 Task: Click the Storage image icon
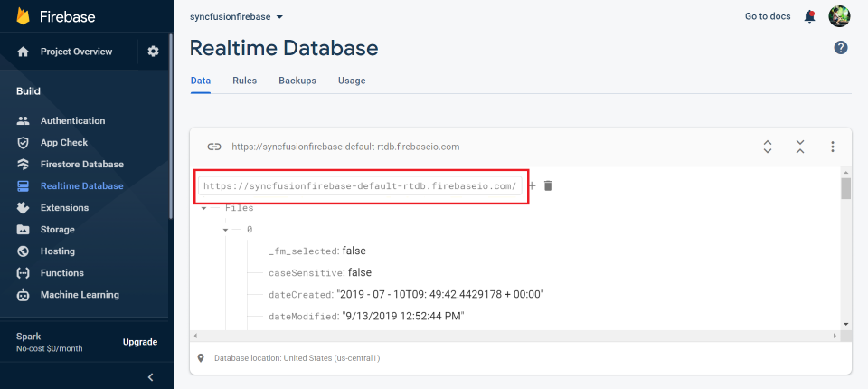click(x=23, y=230)
